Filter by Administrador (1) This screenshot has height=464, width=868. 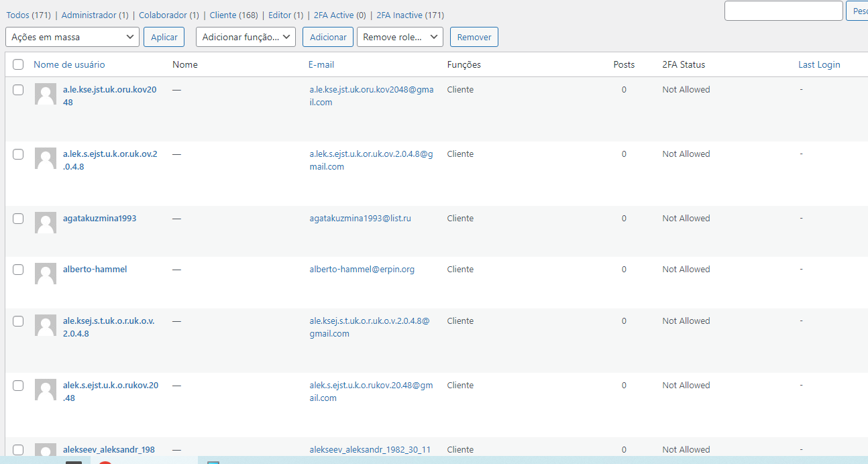tap(95, 15)
